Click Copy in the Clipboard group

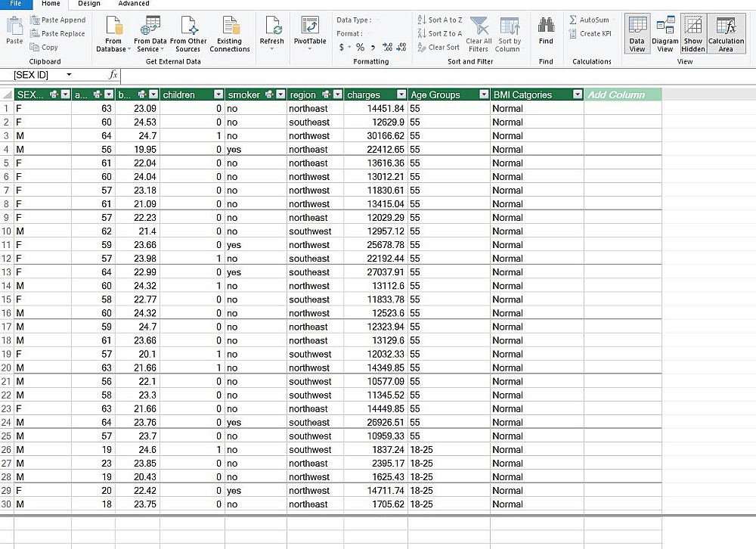point(44,47)
